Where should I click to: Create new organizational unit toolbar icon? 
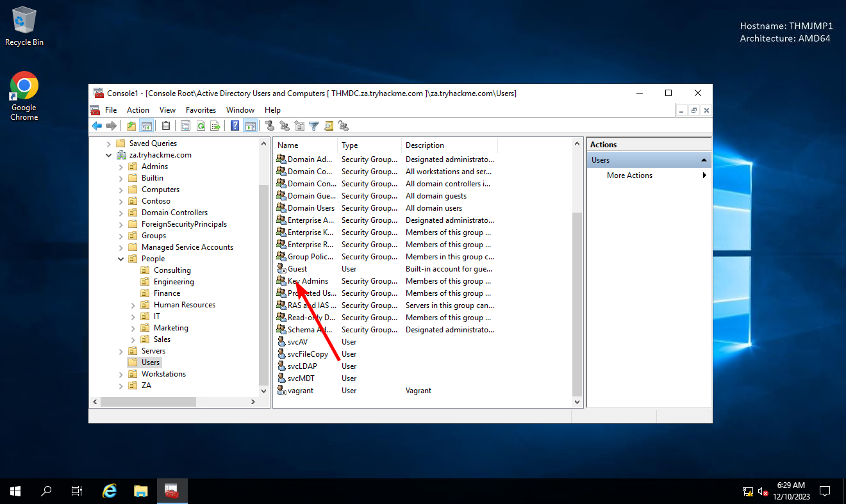point(299,126)
